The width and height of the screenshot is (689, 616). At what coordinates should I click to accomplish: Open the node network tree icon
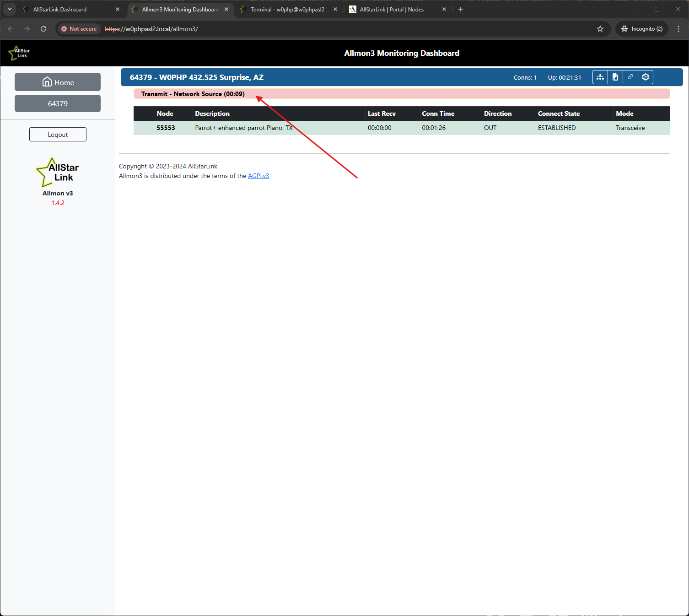click(600, 77)
